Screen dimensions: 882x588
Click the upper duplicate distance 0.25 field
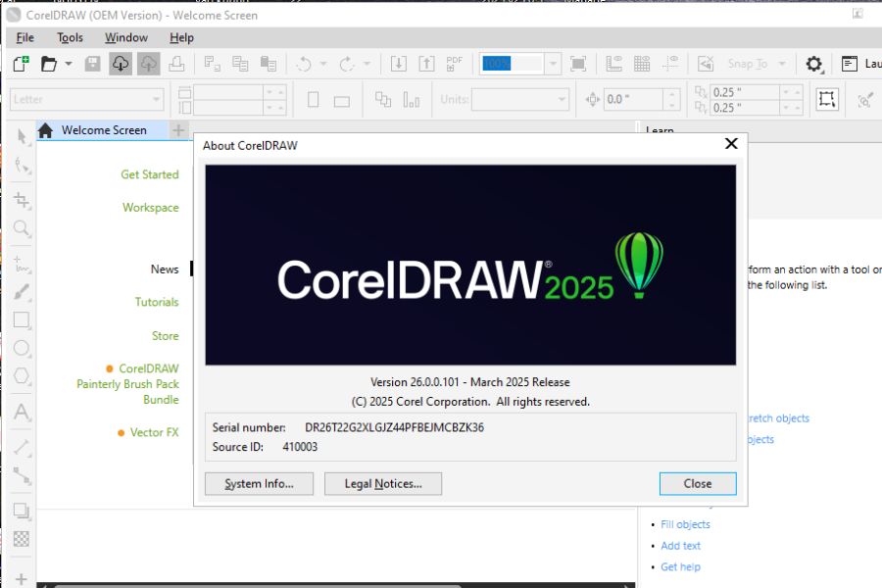pos(746,92)
